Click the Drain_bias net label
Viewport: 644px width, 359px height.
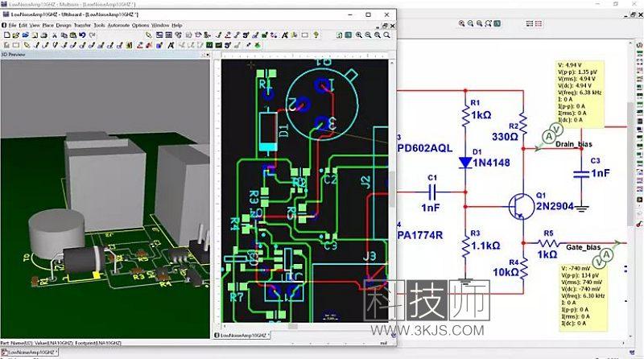pos(574,145)
